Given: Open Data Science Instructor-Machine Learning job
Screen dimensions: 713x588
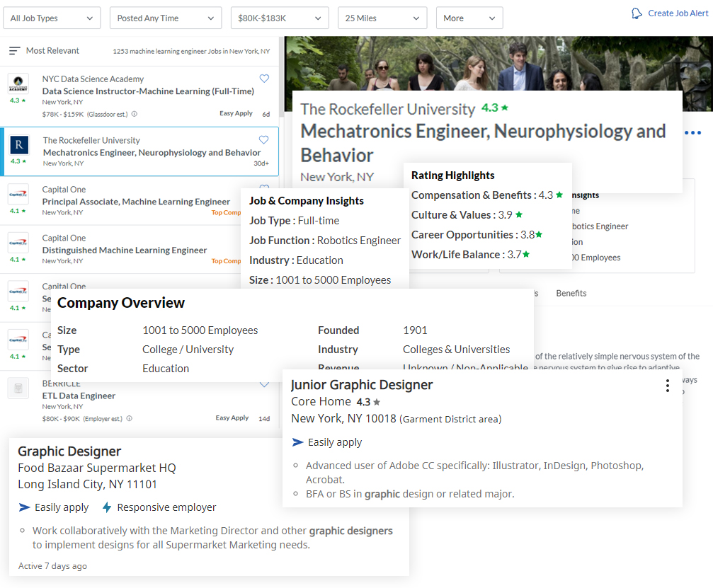Looking at the screenshot, I should [x=148, y=91].
